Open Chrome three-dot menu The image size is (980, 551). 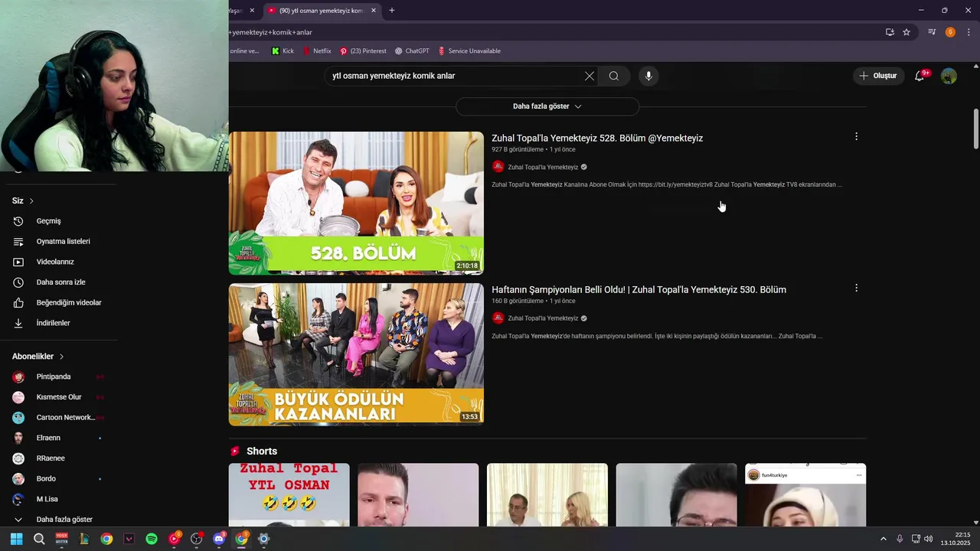(x=969, y=32)
